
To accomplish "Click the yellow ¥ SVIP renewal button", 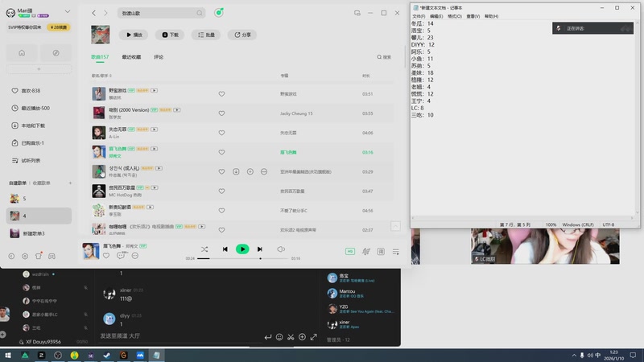I will click(58, 27).
